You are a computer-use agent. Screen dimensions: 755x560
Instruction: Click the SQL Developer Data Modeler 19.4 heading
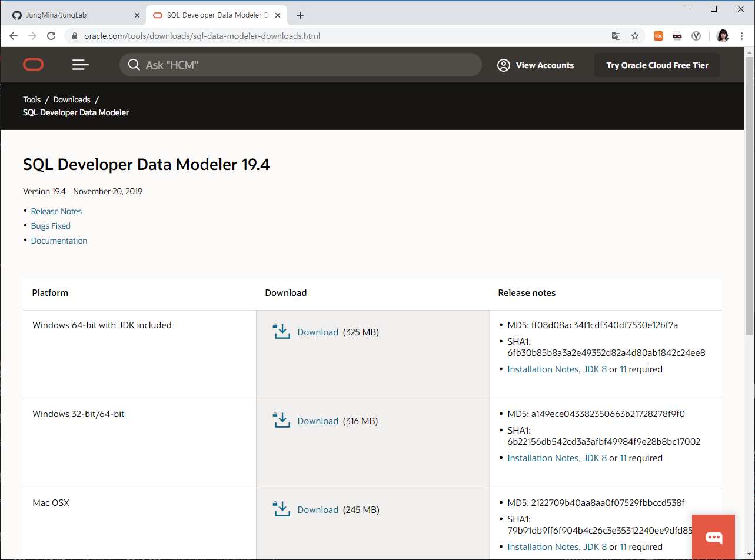click(146, 164)
